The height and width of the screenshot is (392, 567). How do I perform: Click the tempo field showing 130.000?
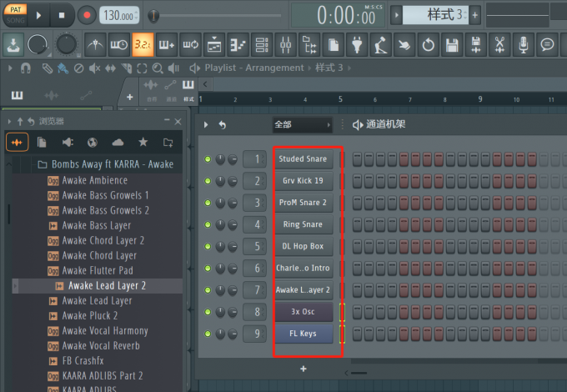point(119,15)
